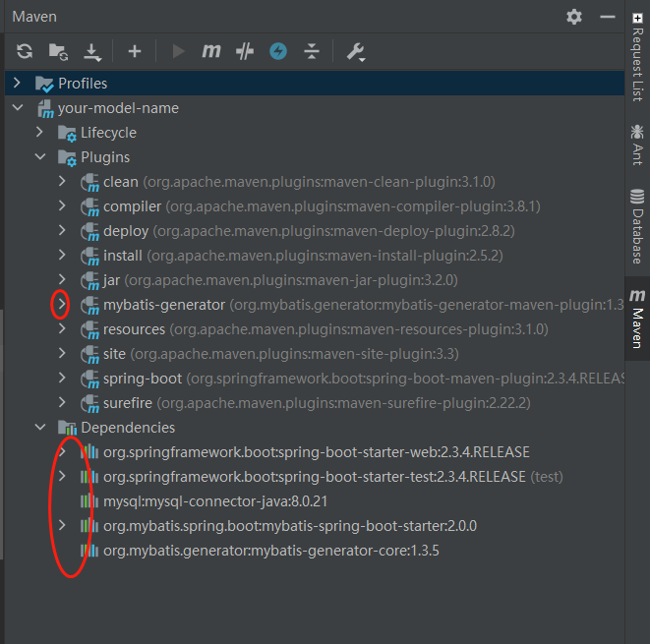Screen dimensions: 650x644
Task: Select mybatis-generator-core:1.3.5 row
Action: click(315, 551)
